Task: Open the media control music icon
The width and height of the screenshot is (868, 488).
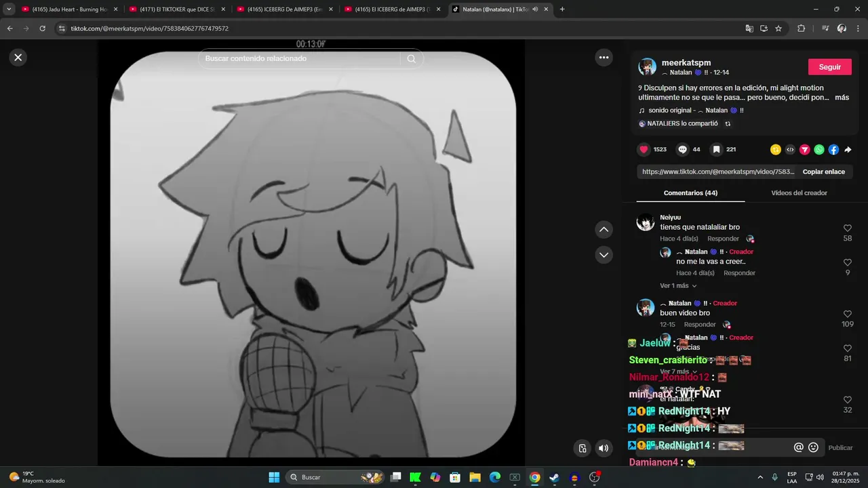Action: pos(825,28)
